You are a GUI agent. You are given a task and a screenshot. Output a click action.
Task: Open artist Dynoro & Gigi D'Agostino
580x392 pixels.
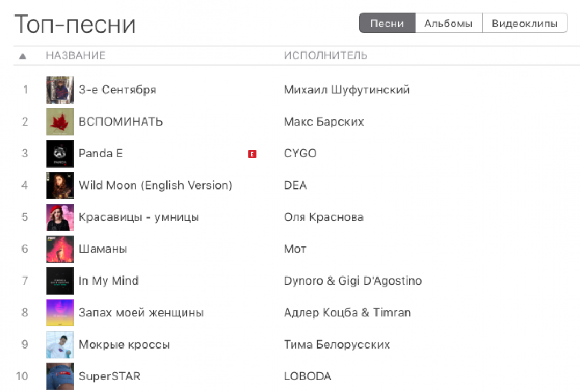(x=352, y=281)
